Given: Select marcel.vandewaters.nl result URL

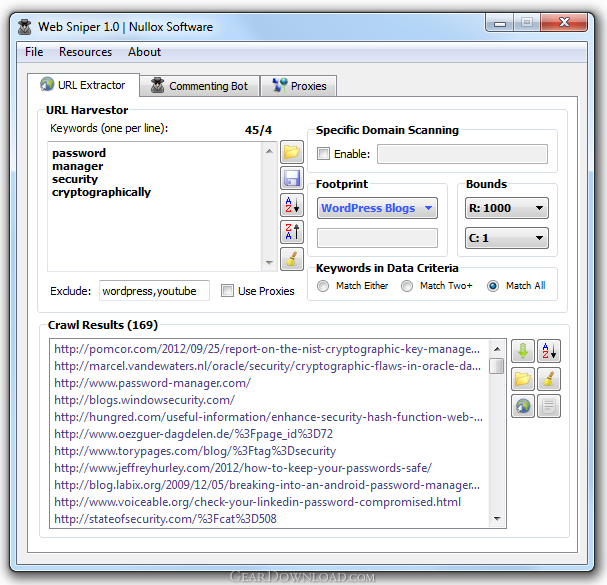Looking at the screenshot, I should (267, 366).
